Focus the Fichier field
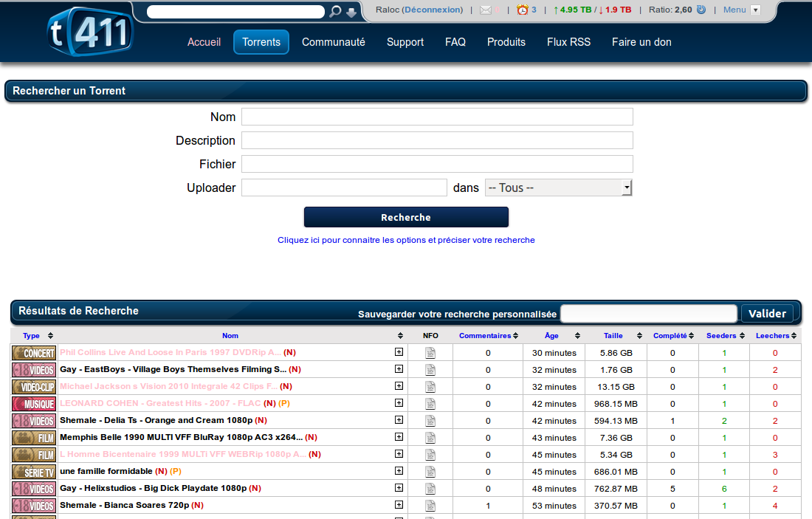812x519 pixels. 437,164
